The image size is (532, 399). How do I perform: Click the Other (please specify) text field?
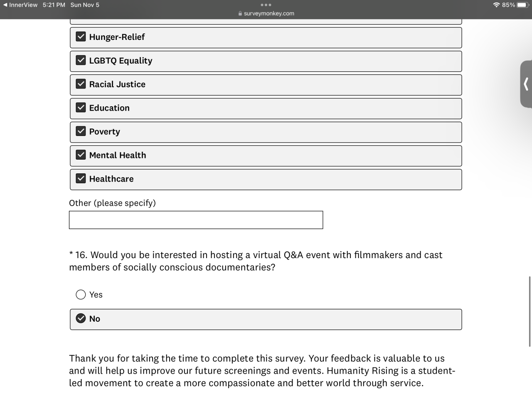pos(196,220)
